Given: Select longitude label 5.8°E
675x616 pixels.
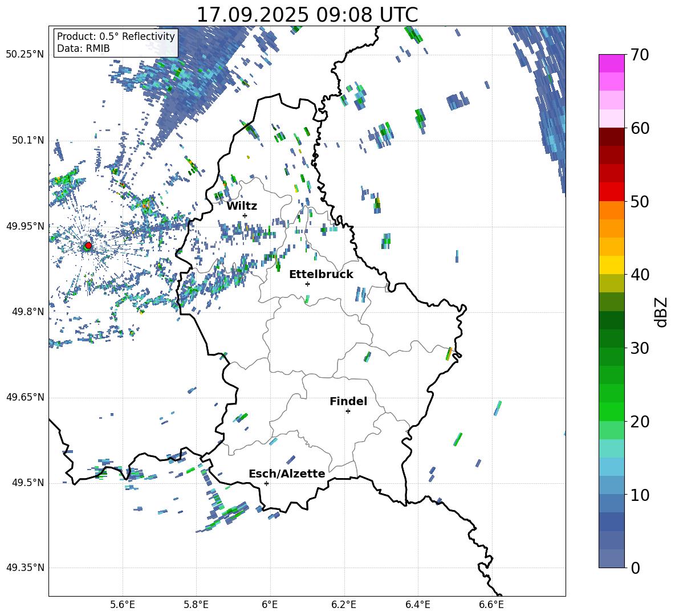Looking at the screenshot, I should pyautogui.click(x=196, y=605).
